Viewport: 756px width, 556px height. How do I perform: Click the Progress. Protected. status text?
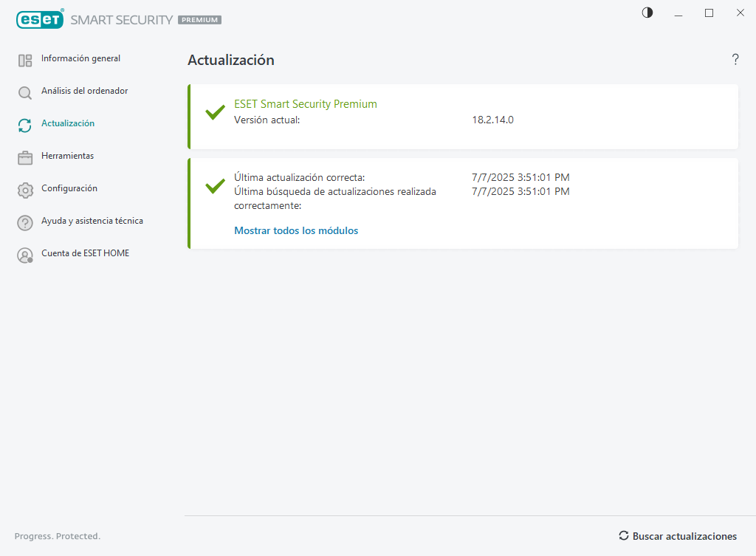[x=57, y=536]
